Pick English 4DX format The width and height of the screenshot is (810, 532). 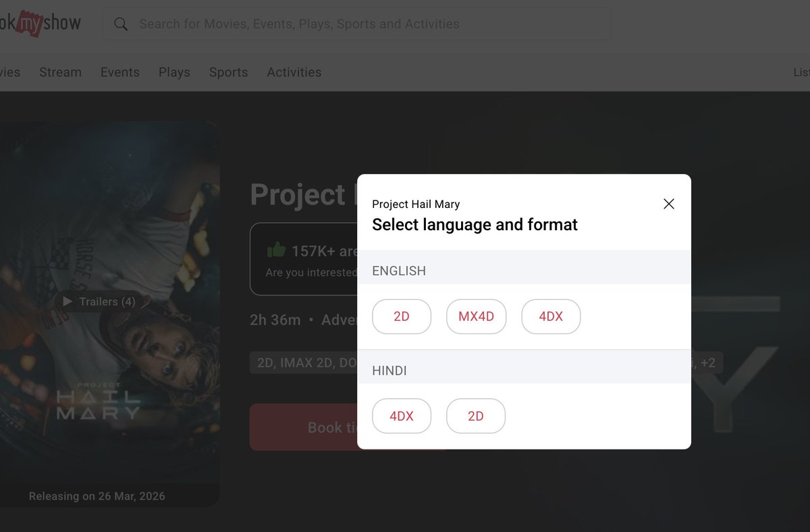(551, 317)
